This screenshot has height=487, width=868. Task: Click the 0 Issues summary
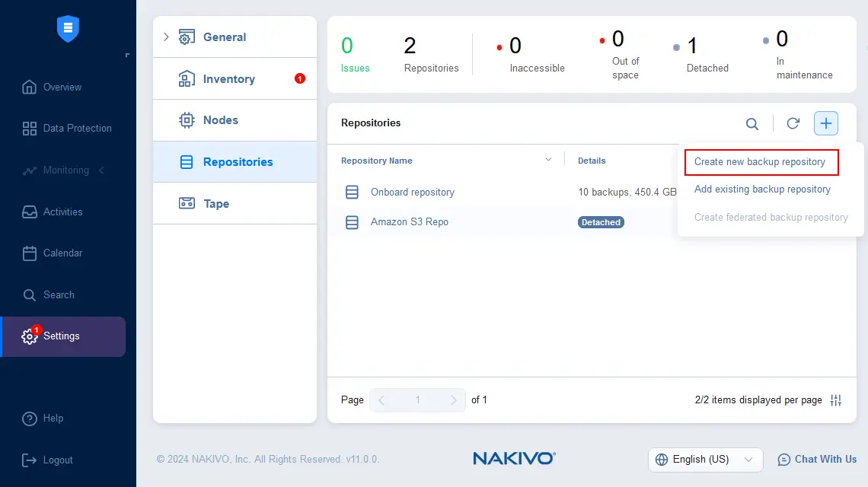click(x=355, y=54)
